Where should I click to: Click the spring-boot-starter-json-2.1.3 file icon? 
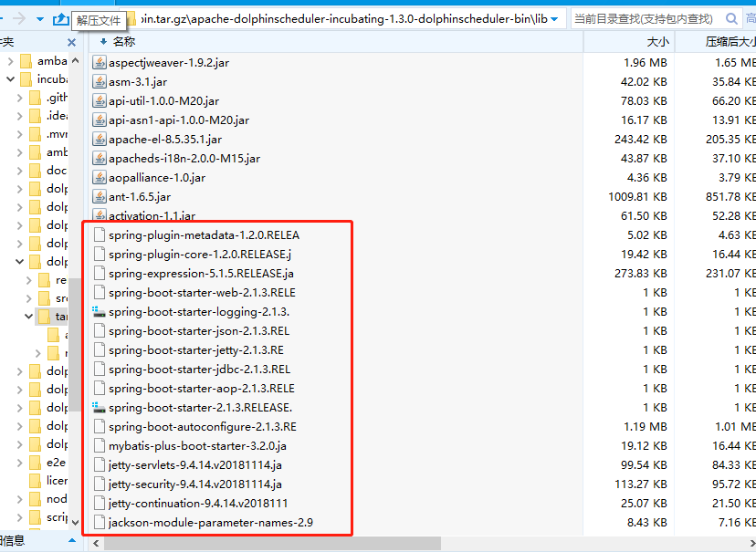pyautogui.click(x=100, y=331)
